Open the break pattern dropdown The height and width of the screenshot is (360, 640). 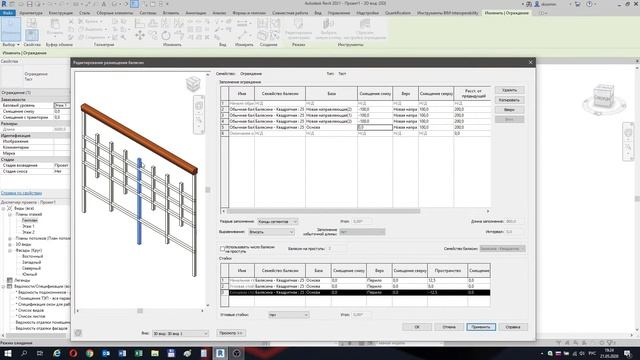278,221
